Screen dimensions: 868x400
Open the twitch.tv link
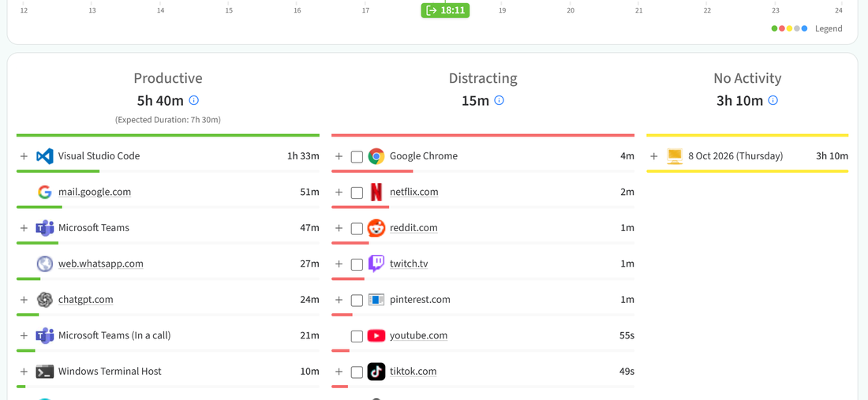(409, 264)
